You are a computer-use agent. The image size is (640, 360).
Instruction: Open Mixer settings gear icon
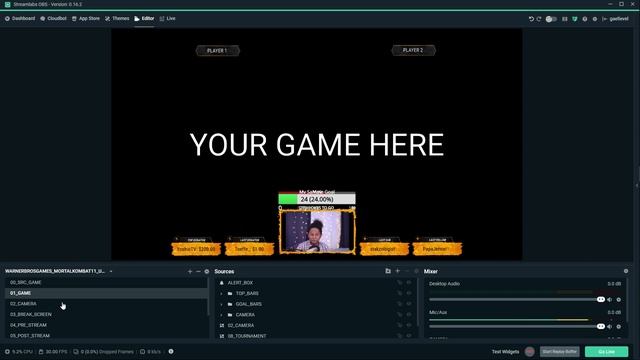[x=626, y=271]
